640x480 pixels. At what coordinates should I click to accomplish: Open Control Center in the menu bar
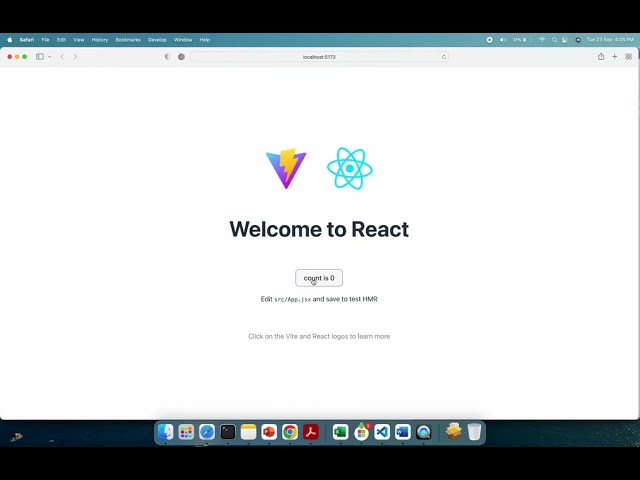(x=565, y=40)
